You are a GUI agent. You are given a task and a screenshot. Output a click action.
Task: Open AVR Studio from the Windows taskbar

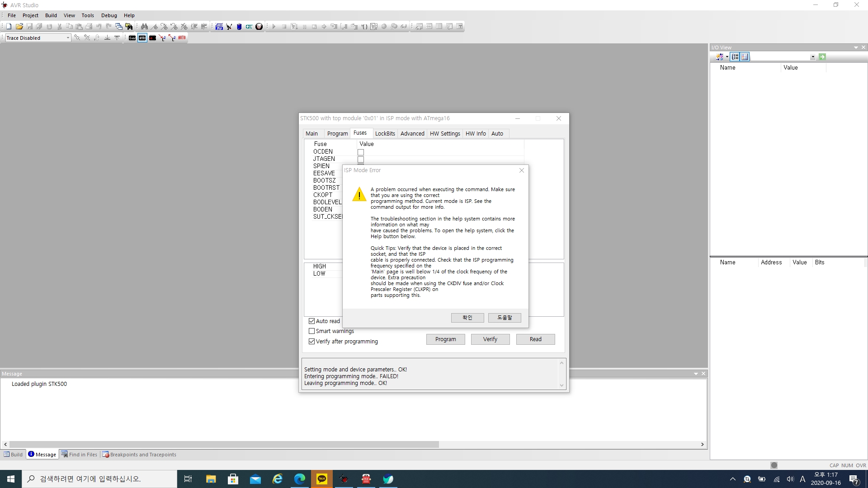click(344, 479)
